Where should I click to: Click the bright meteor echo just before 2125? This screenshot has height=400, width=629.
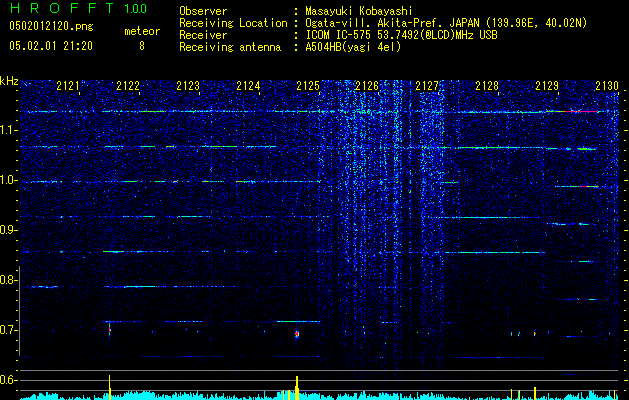(x=297, y=334)
